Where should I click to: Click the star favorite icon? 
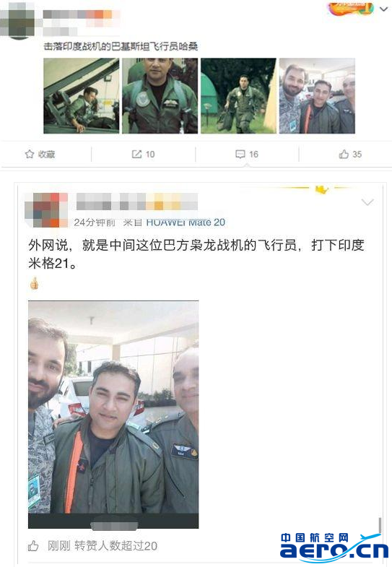tap(30, 154)
